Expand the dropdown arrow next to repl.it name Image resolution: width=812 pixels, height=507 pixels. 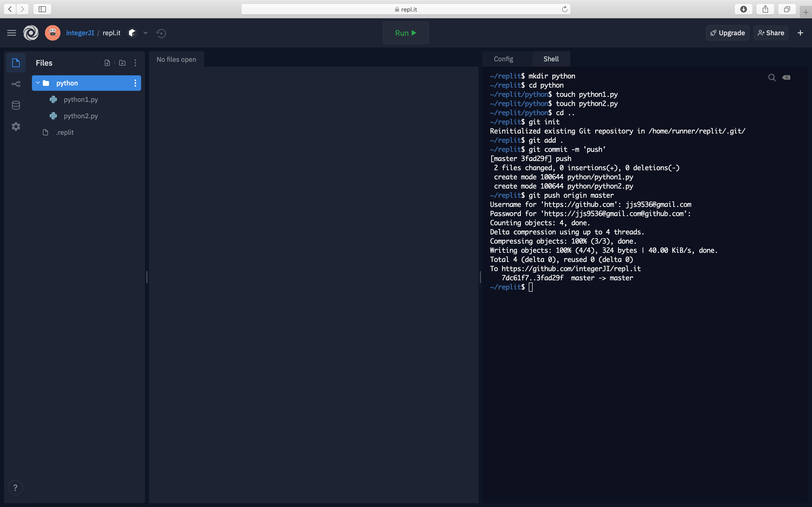[145, 33]
